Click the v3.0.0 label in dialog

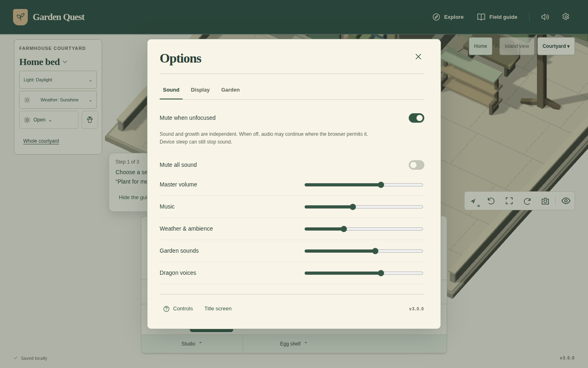[x=416, y=309]
